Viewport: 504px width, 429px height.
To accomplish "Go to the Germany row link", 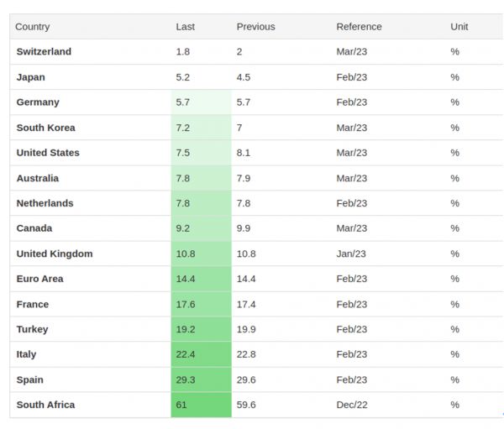I will [x=38, y=102].
